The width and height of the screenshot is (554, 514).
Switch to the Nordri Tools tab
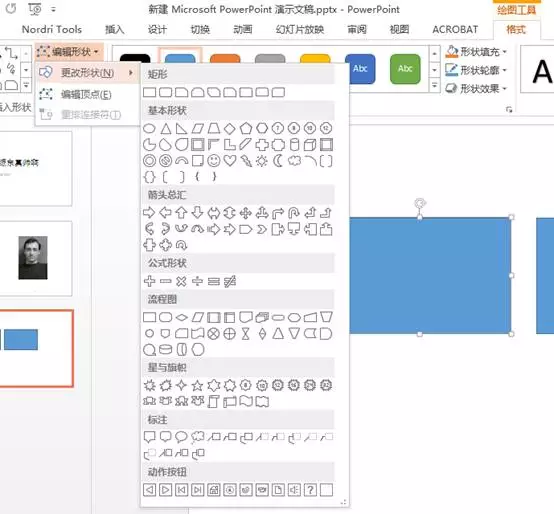(x=52, y=29)
